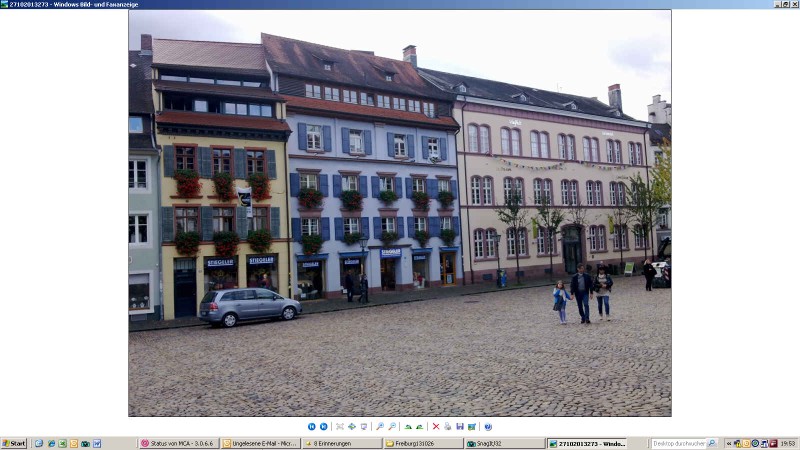
Task: Go to the next image
Action: tap(323, 426)
